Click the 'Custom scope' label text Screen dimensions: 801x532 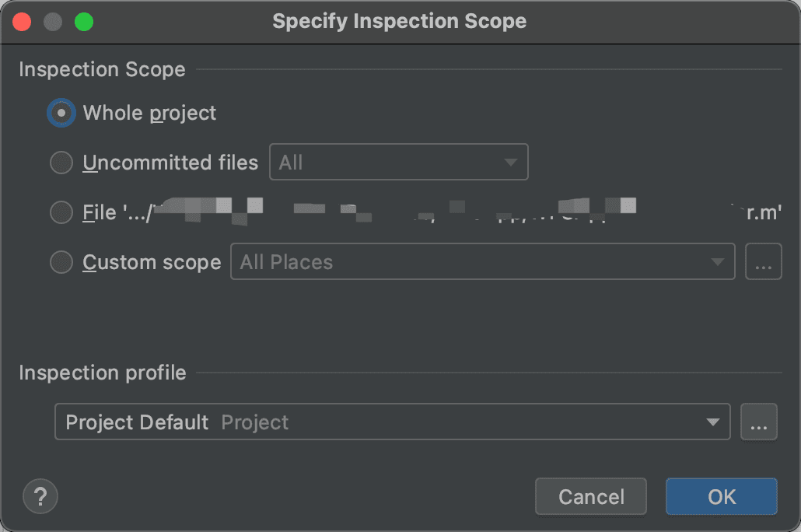click(152, 262)
